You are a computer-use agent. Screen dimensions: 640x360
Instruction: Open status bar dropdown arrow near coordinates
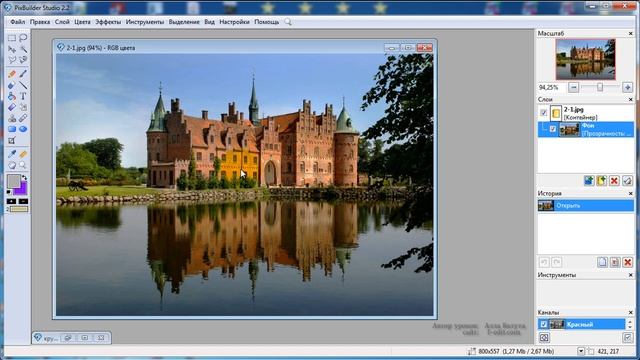tap(581, 351)
